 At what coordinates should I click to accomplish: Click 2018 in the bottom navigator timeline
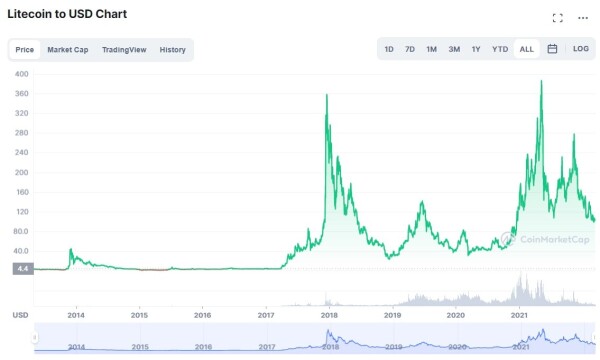[x=331, y=347]
